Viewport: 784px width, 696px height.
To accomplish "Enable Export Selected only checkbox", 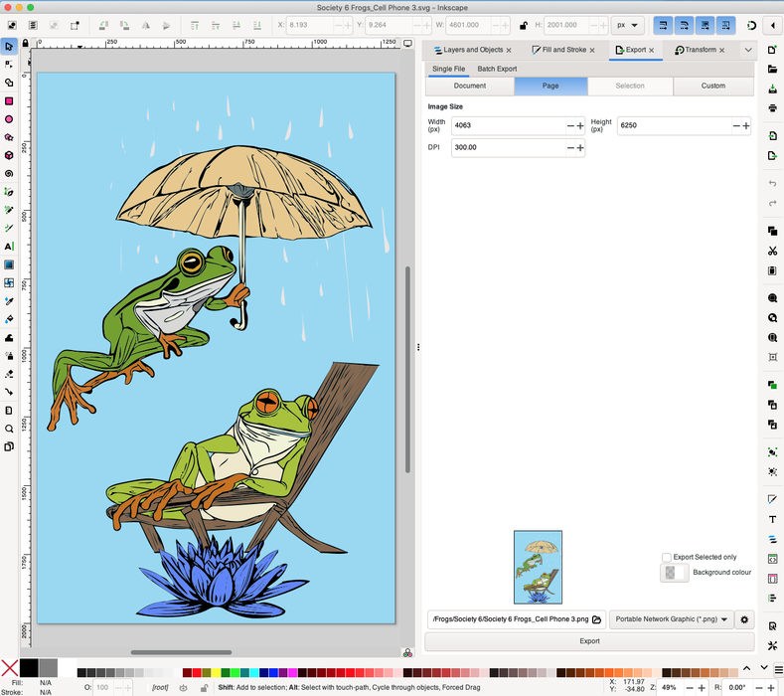I will coord(666,557).
